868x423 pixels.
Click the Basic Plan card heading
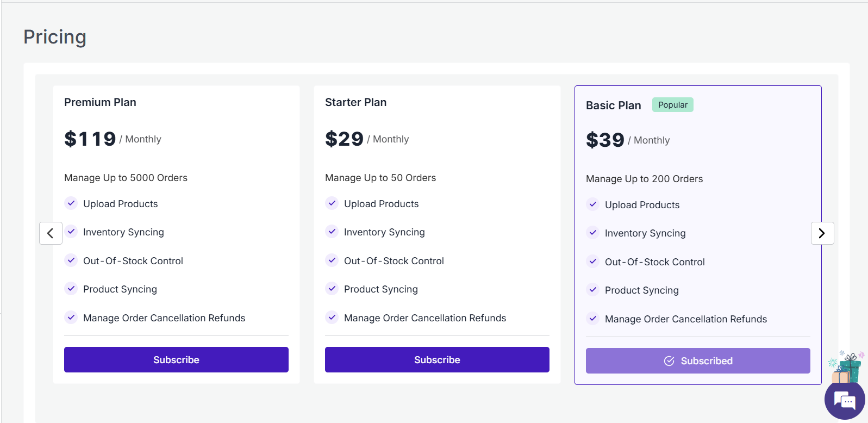[x=613, y=105]
